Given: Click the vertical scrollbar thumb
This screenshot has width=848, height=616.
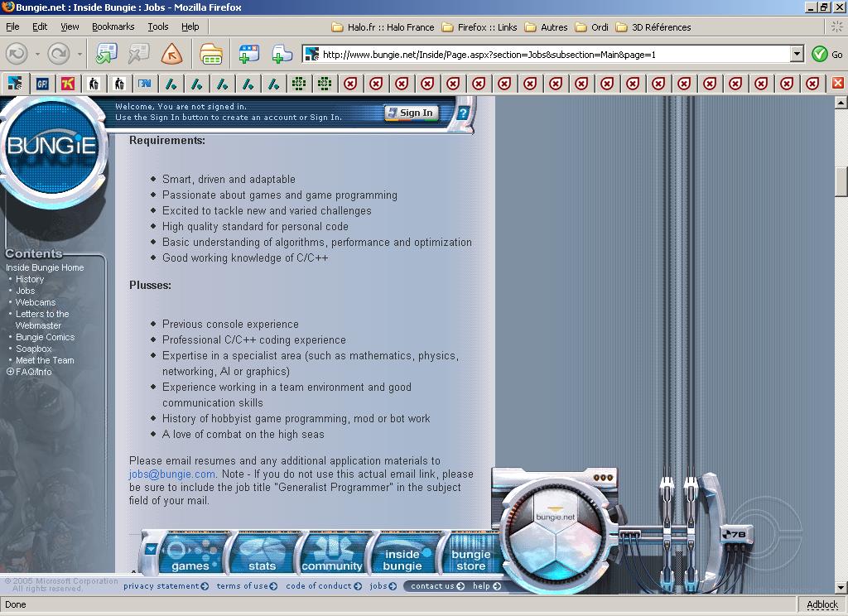Looking at the screenshot, I should click(x=841, y=182).
